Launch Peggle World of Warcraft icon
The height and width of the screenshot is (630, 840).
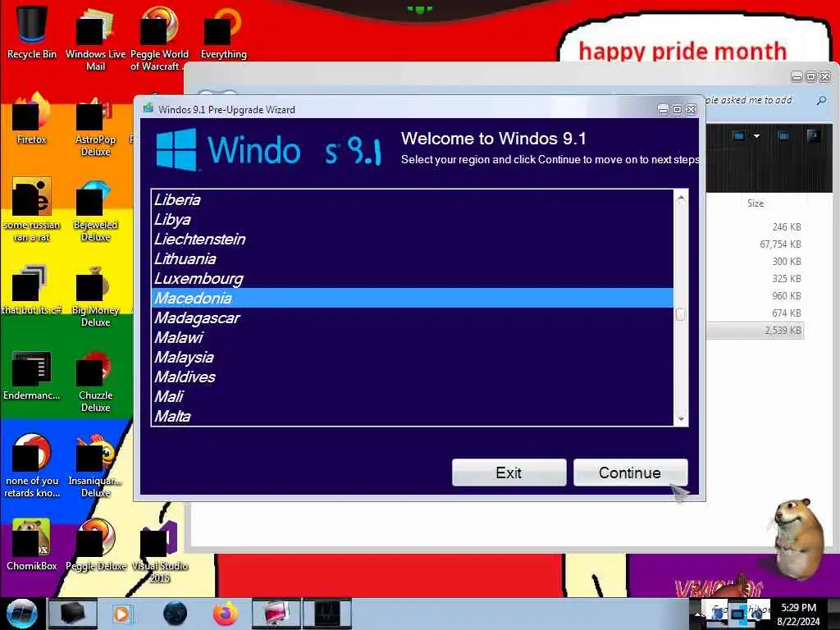(x=159, y=39)
